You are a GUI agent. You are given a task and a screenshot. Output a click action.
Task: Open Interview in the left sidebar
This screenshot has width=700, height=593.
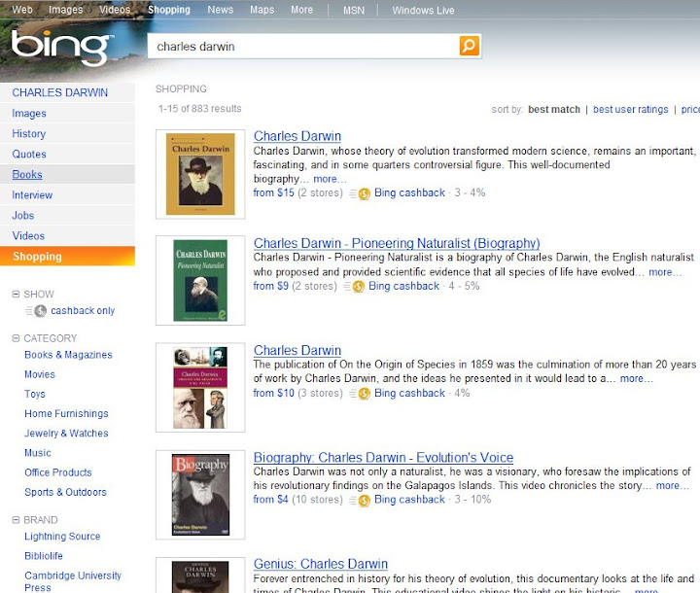tap(32, 195)
